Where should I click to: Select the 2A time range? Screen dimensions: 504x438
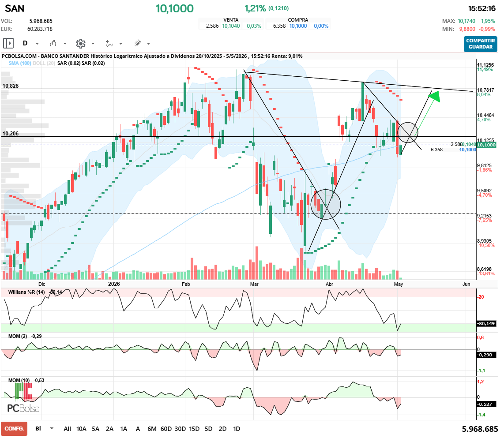pyautogui.click(x=109, y=429)
